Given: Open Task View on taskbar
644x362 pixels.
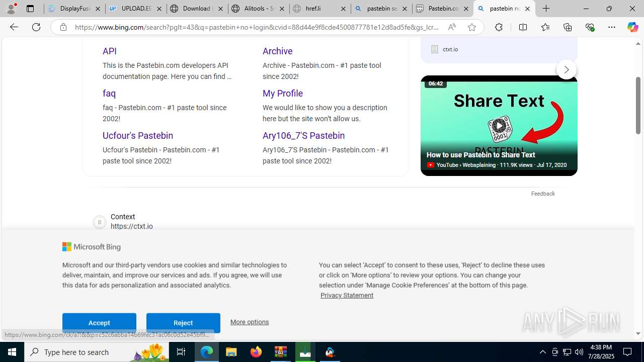Looking at the screenshot, I should 181,352.
